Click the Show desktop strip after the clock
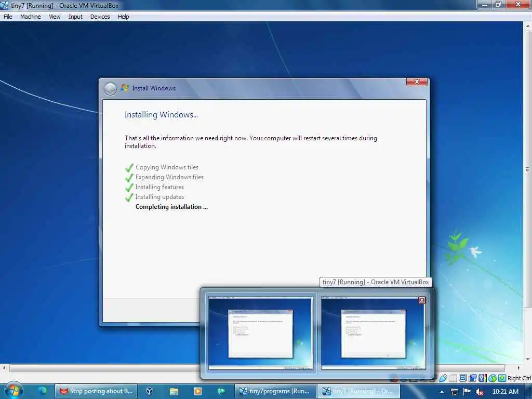The width and height of the screenshot is (532, 399). 529,392
